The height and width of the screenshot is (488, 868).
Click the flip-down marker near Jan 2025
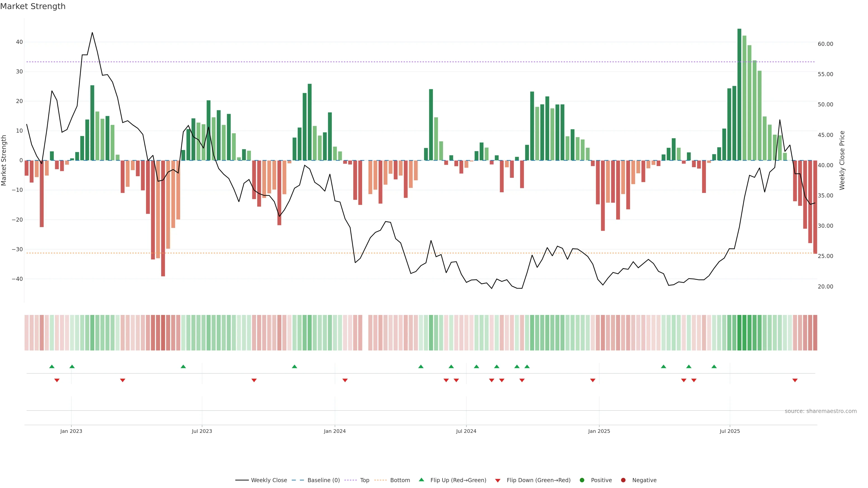[593, 380]
